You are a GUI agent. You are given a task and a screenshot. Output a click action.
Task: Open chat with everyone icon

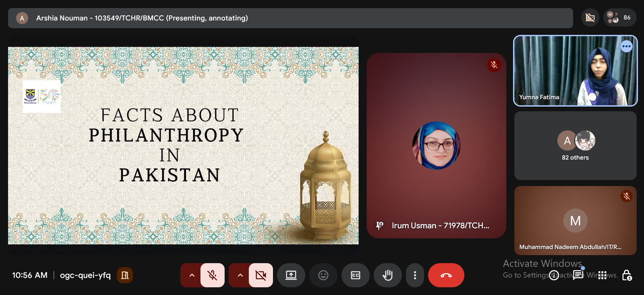click(x=578, y=275)
